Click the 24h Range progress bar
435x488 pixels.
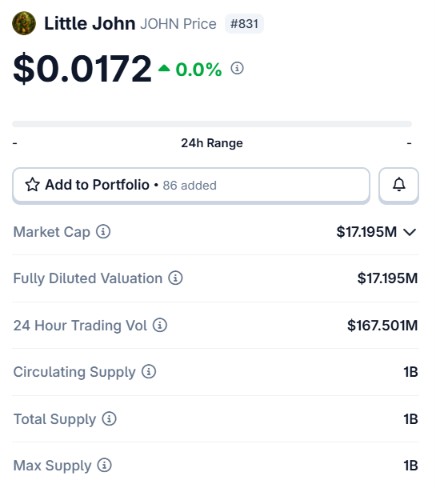coord(212,124)
